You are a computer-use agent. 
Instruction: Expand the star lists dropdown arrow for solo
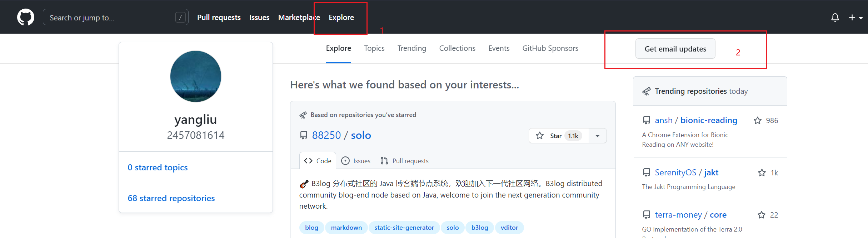[598, 136]
